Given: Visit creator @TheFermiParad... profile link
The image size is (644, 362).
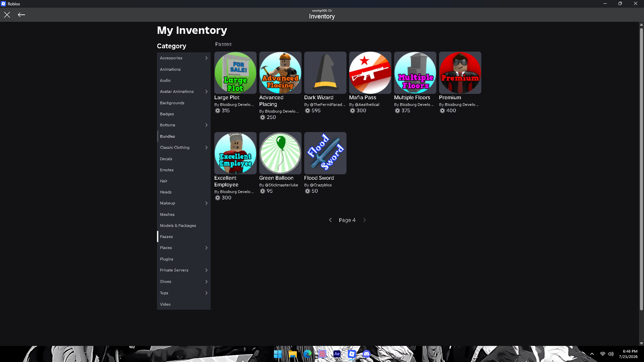Looking at the screenshot, I should pos(327,105).
